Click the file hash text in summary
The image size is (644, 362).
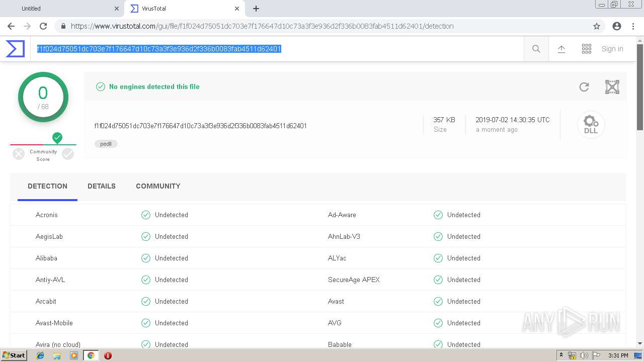click(201, 126)
